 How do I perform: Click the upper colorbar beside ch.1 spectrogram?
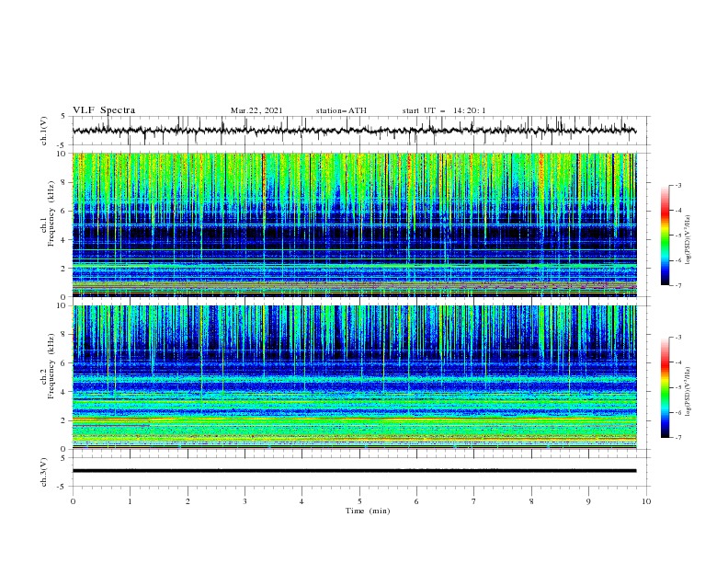665,235
